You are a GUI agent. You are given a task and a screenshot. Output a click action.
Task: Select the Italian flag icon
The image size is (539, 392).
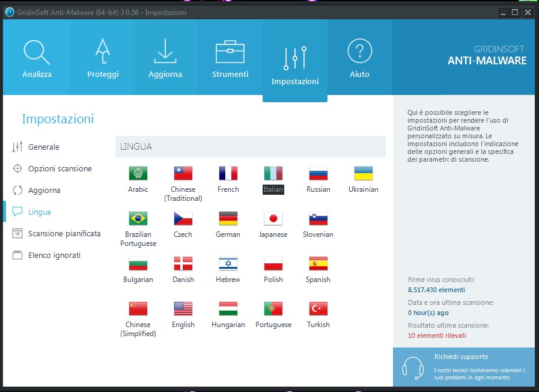point(273,173)
